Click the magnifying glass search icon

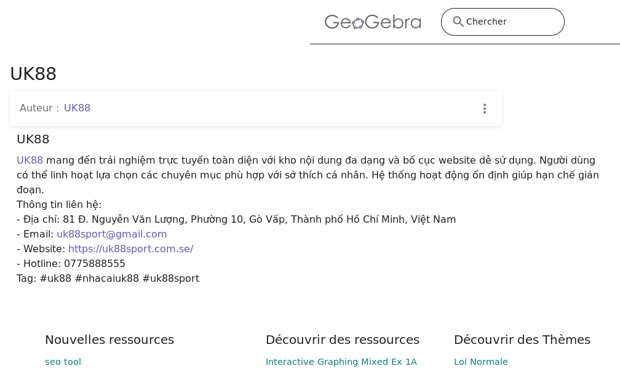[458, 21]
